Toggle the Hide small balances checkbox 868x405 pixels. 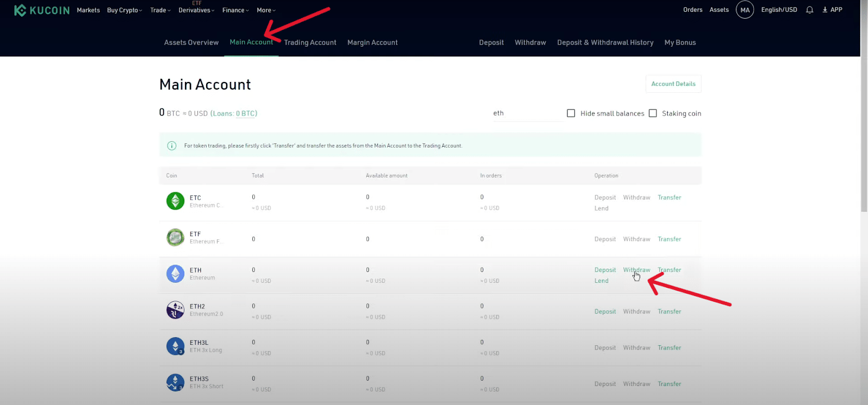tap(571, 113)
